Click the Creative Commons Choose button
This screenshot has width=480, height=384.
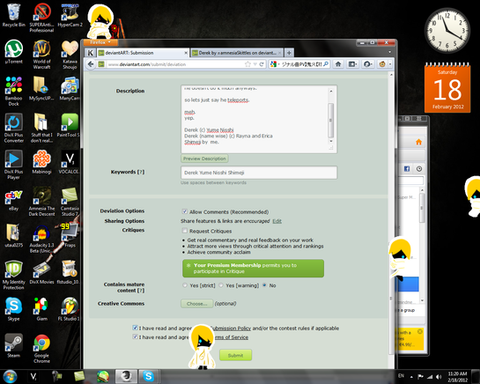(197, 304)
